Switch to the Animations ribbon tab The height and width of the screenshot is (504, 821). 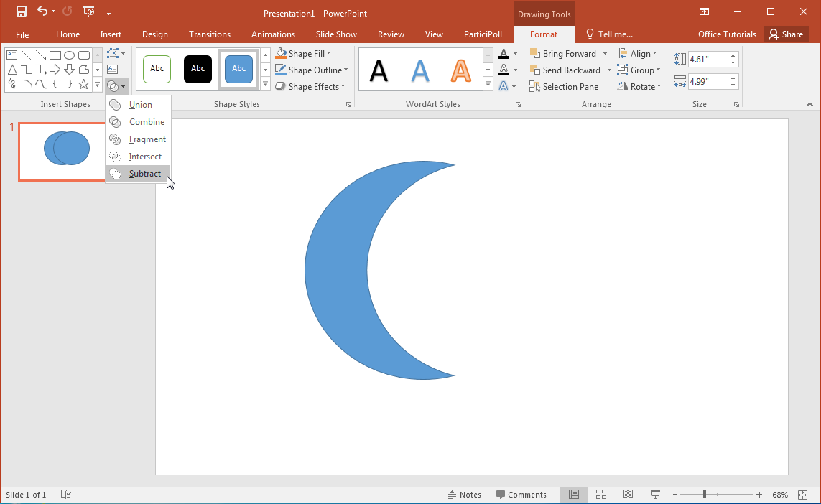click(273, 34)
